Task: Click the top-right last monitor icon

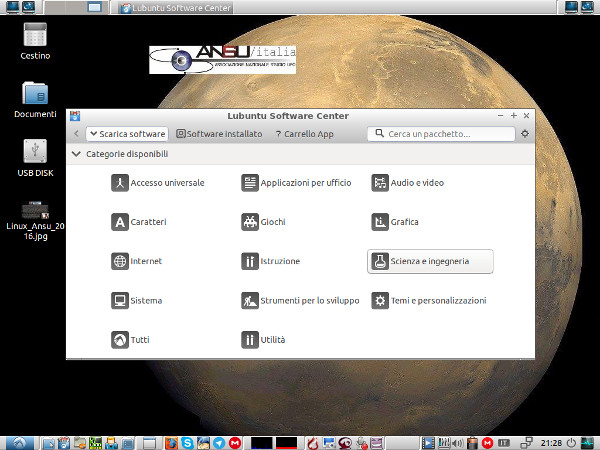Action: [x=587, y=7]
